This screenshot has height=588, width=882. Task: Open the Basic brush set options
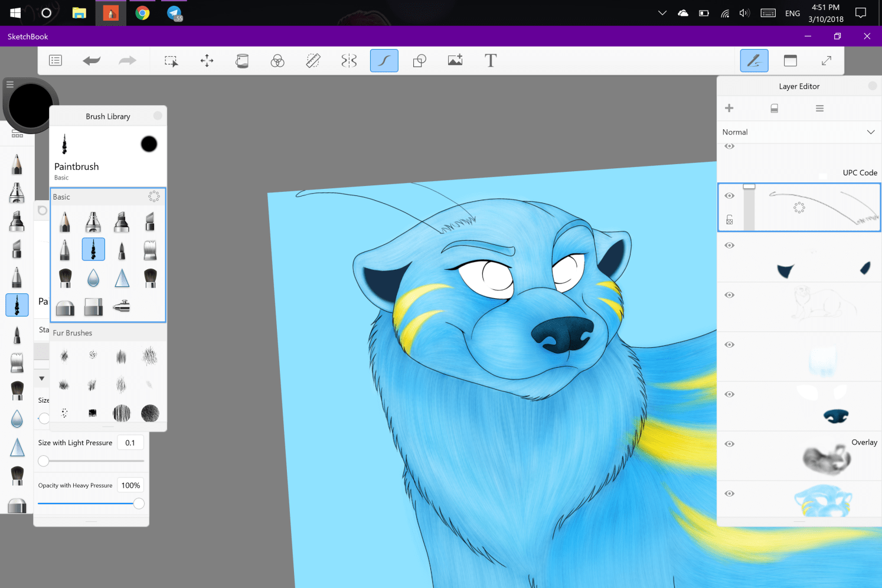(x=153, y=197)
